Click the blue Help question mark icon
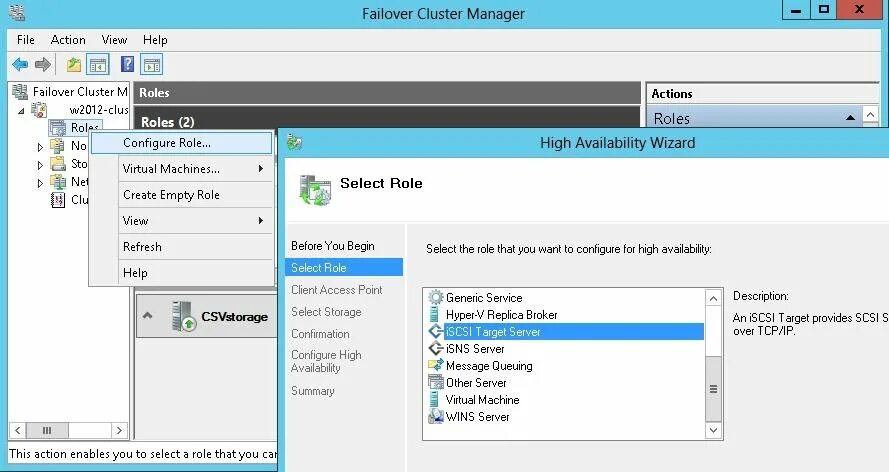This screenshot has height=472, width=889. 128,64
